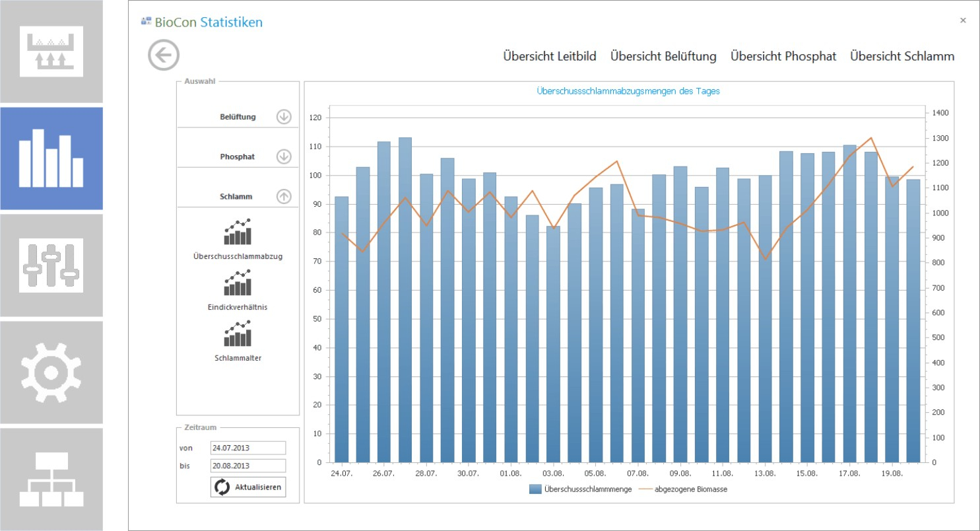Expand the Belüftung section arrow
This screenshot has height=531, width=980.
point(284,117)
